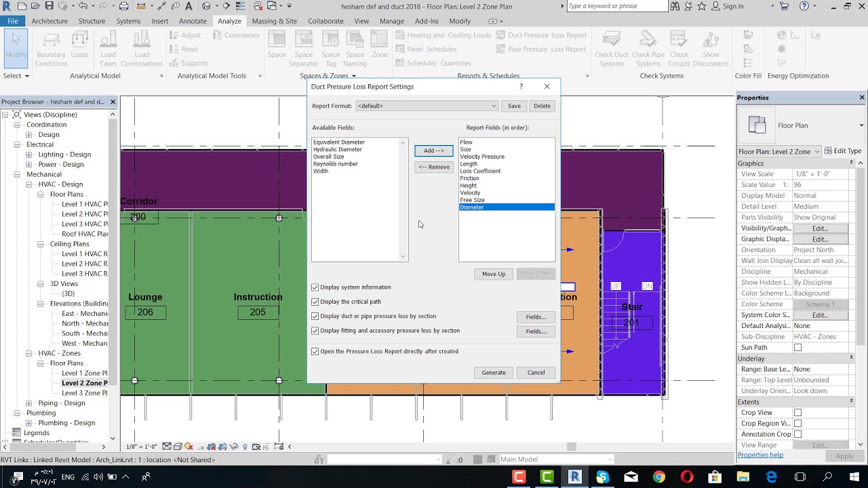This screenshot has height=488, width=868.
Task: Click the dialog's question mark help icon
Action: click(x=521, y=87)
